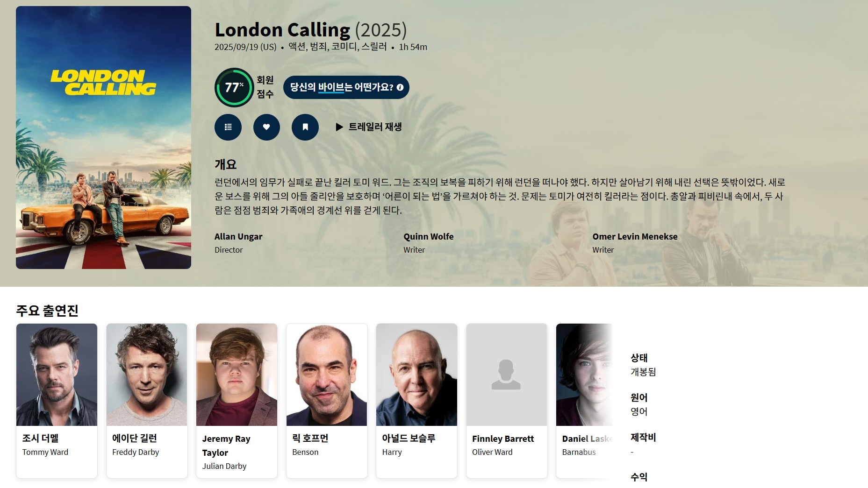Open writer Omer Levin Menekse's page

point(635,236)
